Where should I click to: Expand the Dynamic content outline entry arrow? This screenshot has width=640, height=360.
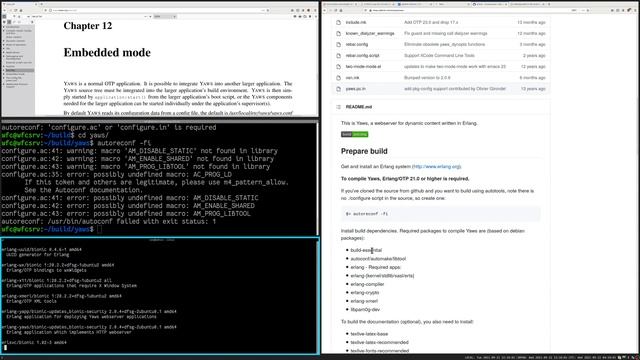point(4,41)
